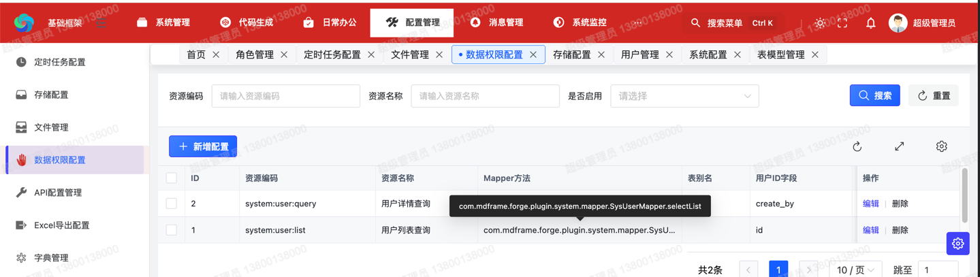This screenshot has height=277, width=980.
Task: Switch to the 用户管理 tab
Action: tap(640, 54)
